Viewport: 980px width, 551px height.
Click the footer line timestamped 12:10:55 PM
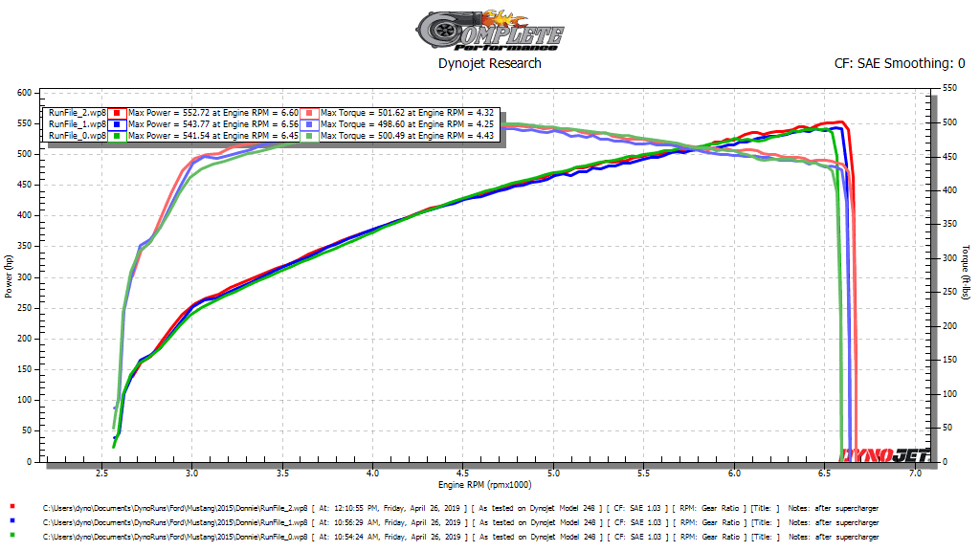tap(460, 509)
